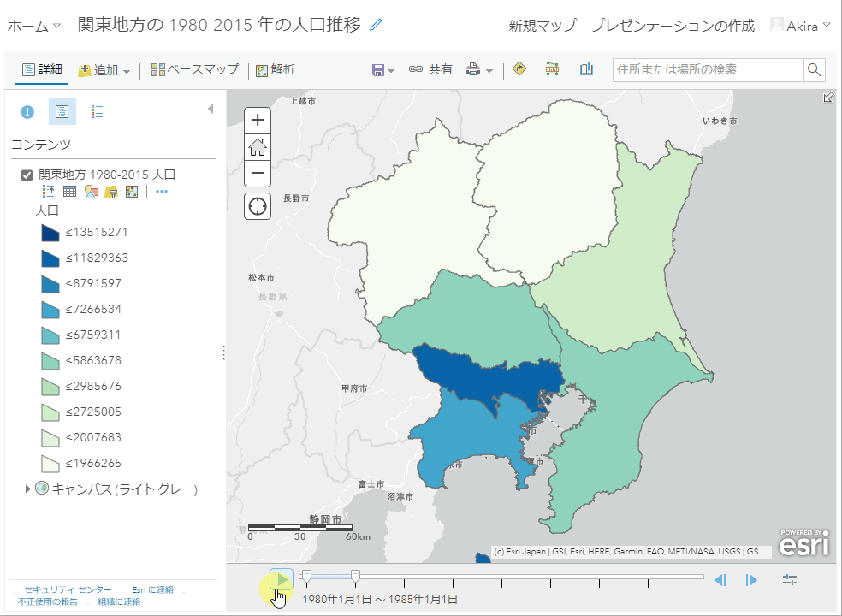Play the time animation
The height and width of the screenshot is (616, 842).
pyautogui.click(x=282, y=580)
